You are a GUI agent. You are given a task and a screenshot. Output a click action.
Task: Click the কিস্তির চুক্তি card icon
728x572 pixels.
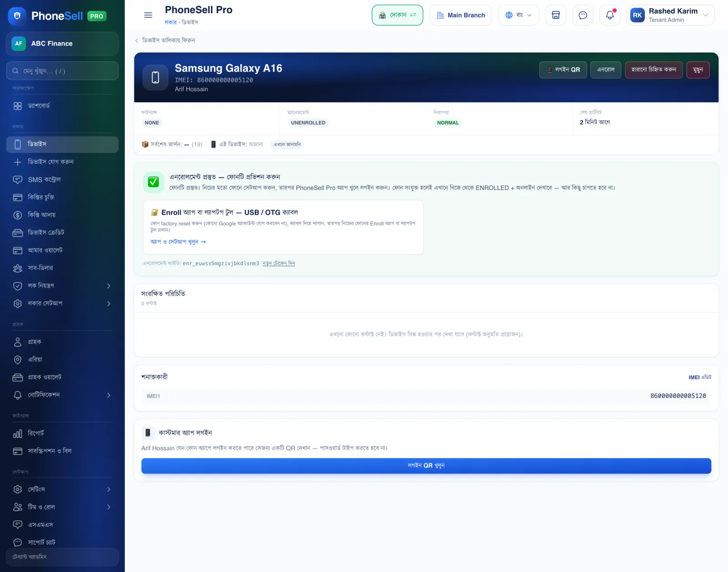point(18,197)
